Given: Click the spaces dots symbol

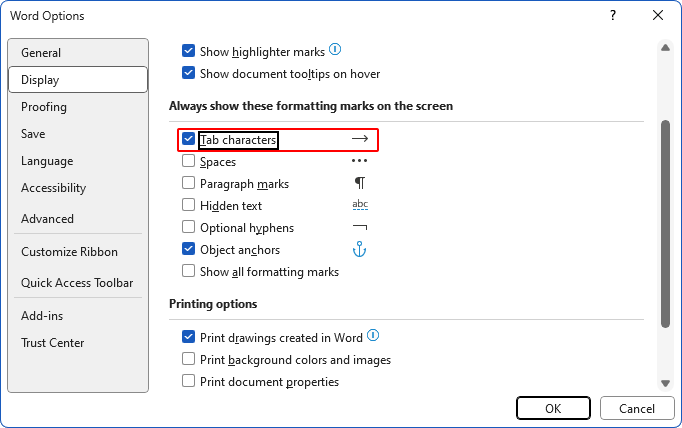Looking at the screenshot, I should 360,161.
